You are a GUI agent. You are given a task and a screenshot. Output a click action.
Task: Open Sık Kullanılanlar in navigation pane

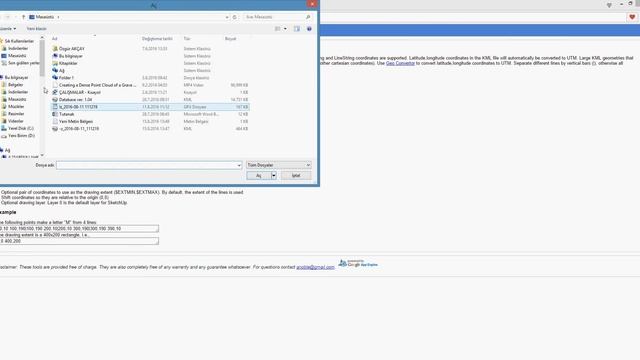[19, 41]
